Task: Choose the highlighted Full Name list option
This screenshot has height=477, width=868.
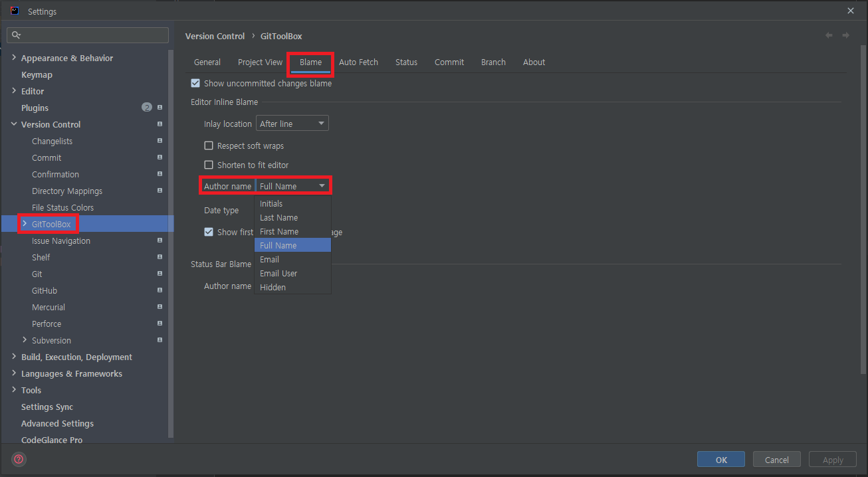Action: pos(292,246)
